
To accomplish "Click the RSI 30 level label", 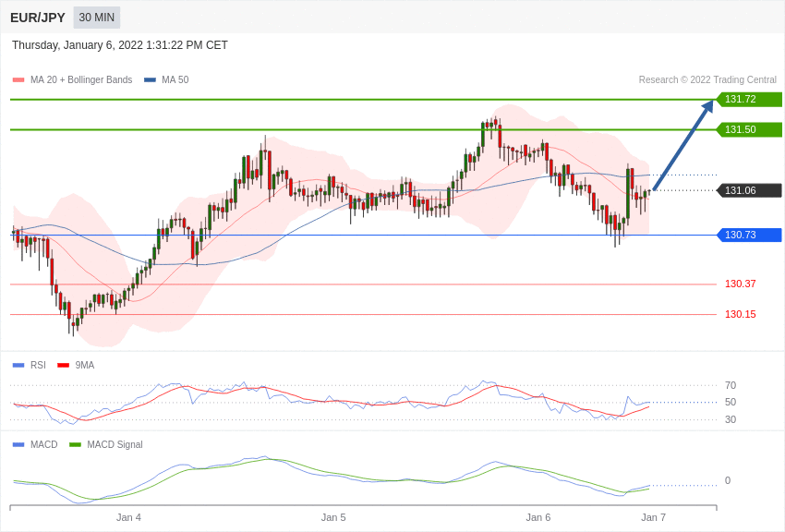I will [x=731, y=419].
